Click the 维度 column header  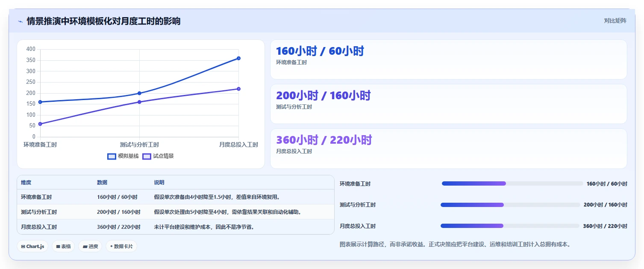26,183
